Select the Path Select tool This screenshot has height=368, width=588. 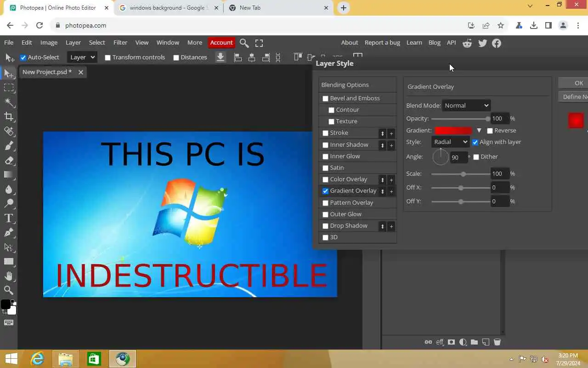click(9, 247)
